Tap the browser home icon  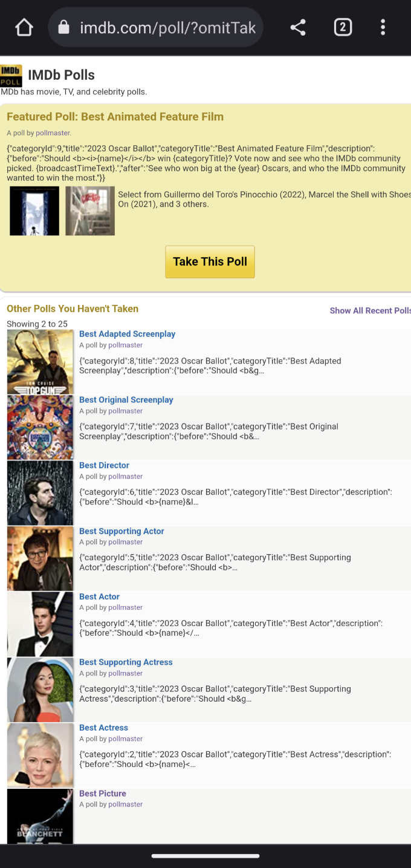point(24,27)
